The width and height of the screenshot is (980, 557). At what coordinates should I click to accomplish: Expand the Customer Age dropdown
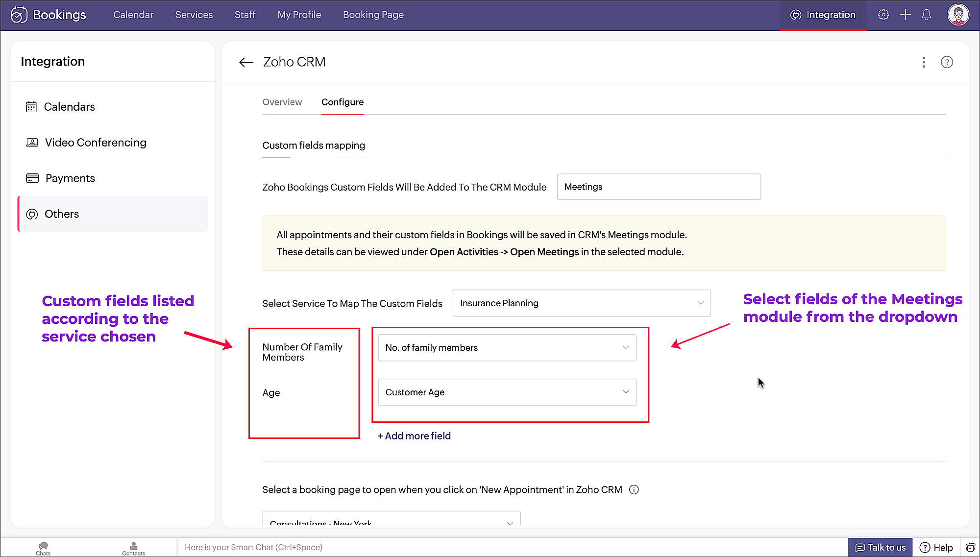(507, 392)
